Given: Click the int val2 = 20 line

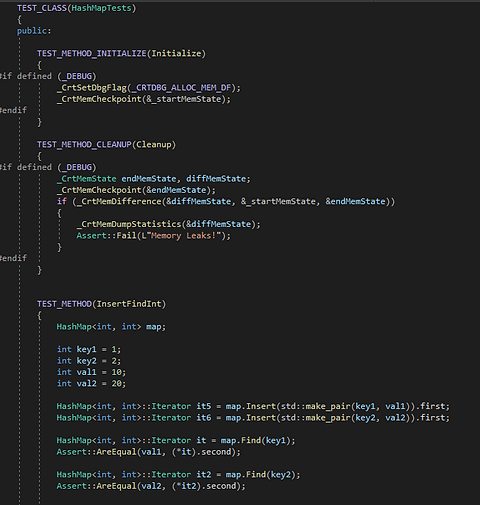Looking at the screenshot, I should click(92, 383).
